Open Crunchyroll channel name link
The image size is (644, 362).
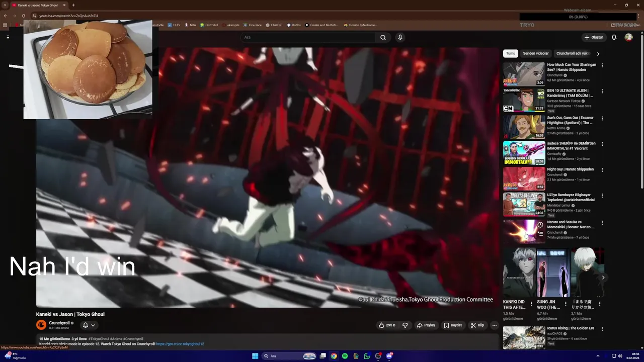tap(59, 323)
